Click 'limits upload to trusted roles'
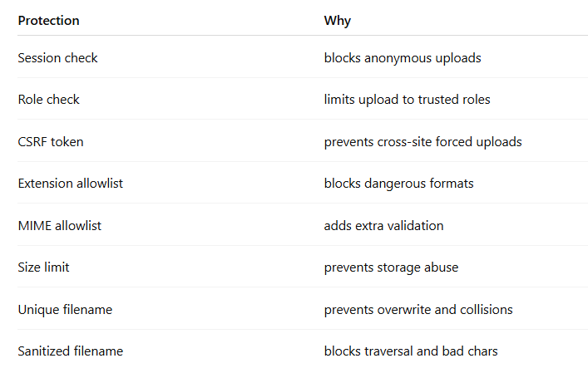 pos(407,100)
